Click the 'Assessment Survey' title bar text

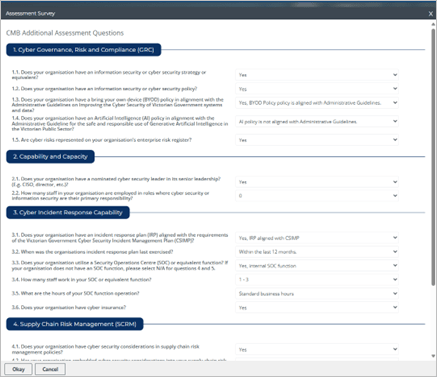[30, 14]
